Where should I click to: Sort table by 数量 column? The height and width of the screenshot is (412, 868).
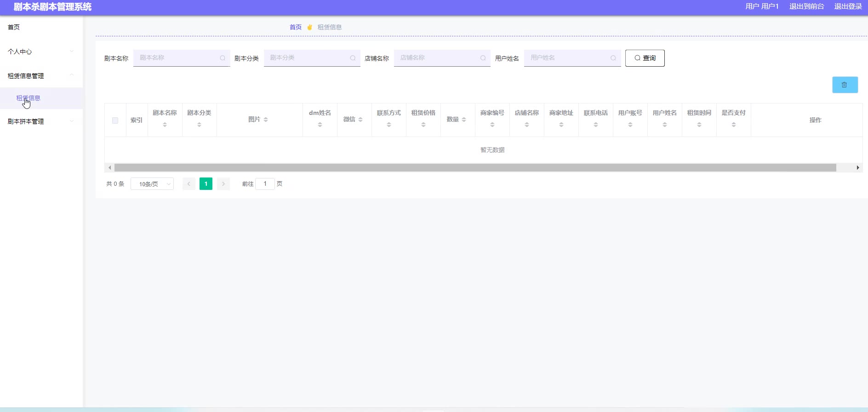pos(464,120)
